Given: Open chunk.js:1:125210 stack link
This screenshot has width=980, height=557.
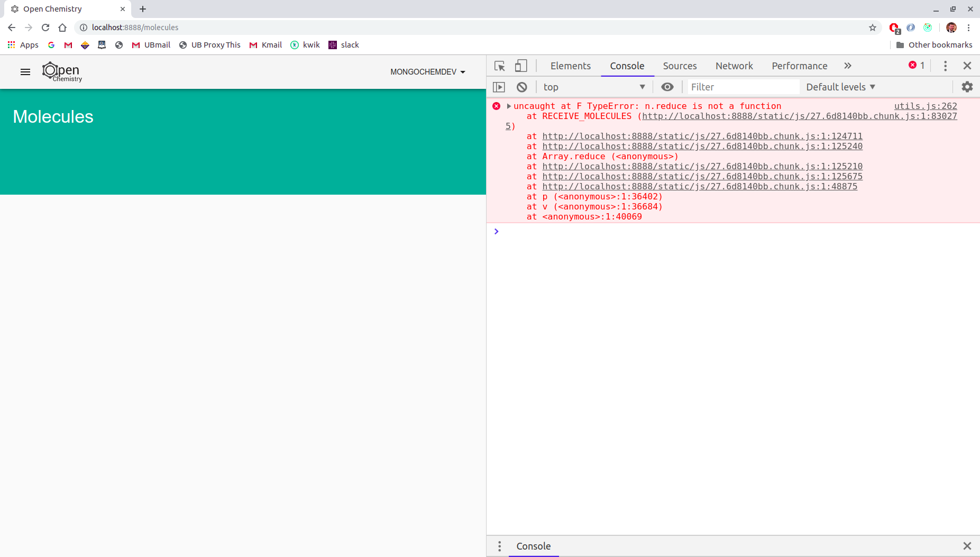Looking at the screenshot, I should coord(702,166).
